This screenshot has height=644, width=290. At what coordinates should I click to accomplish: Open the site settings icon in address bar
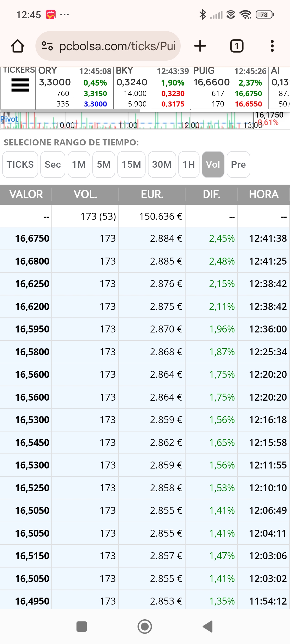tap(47, 46)
